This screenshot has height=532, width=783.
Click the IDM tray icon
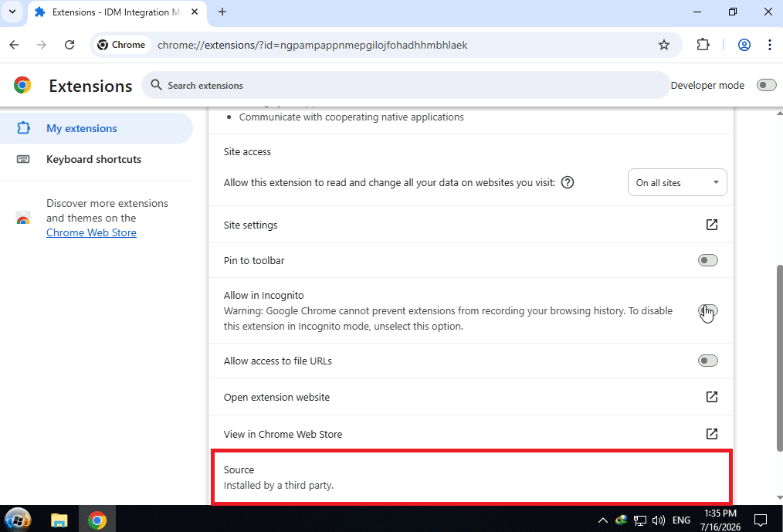(621, 520)
